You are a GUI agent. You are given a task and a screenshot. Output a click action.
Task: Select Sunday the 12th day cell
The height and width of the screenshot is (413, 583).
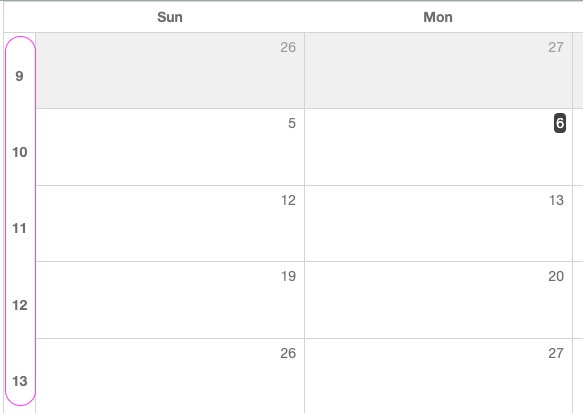[x=170, y=224]
